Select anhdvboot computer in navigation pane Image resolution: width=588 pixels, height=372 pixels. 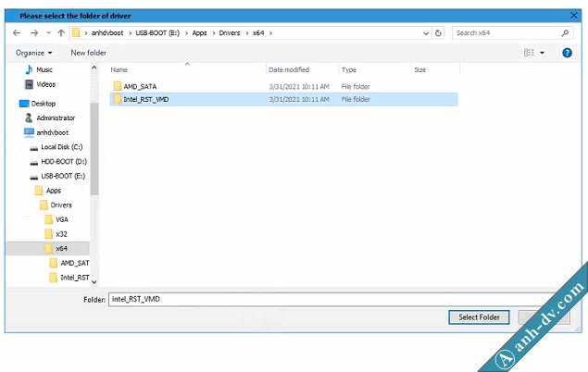click(x=52, y=132)
